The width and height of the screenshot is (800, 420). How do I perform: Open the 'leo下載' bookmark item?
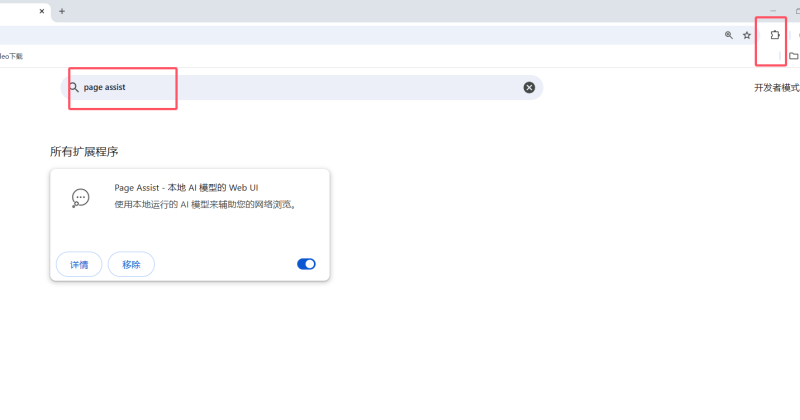pyautogui.click(x=11, y=56)
